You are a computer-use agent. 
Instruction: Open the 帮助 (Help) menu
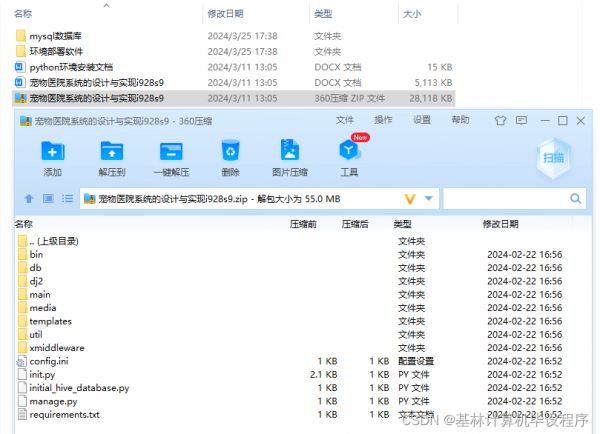(x=460, y=120)
